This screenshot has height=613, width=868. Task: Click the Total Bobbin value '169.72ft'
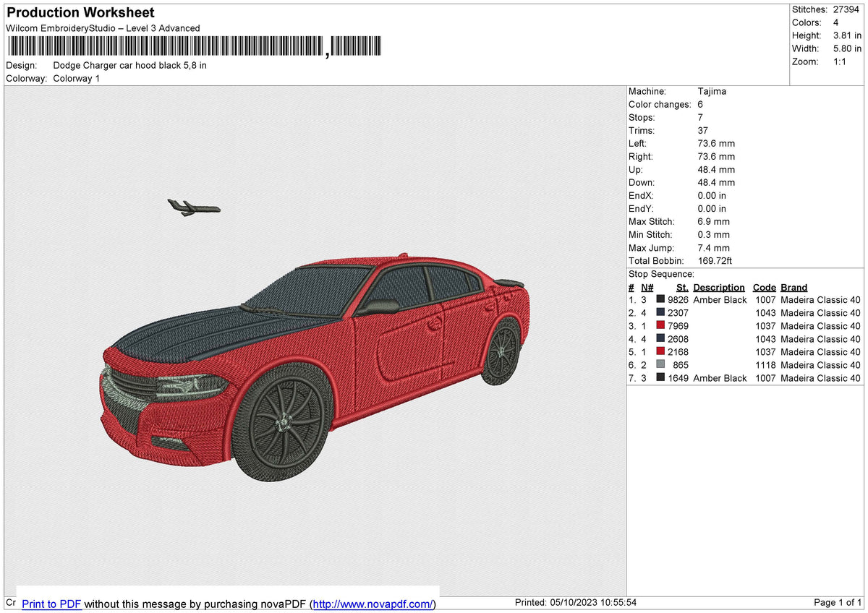tap(715, 260)
